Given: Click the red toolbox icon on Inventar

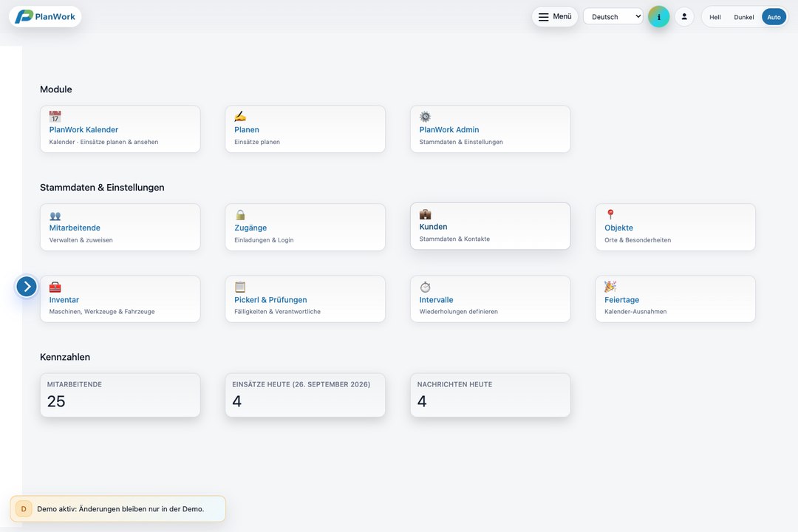Looking at the screenshot, I should (x=55, y=287).
